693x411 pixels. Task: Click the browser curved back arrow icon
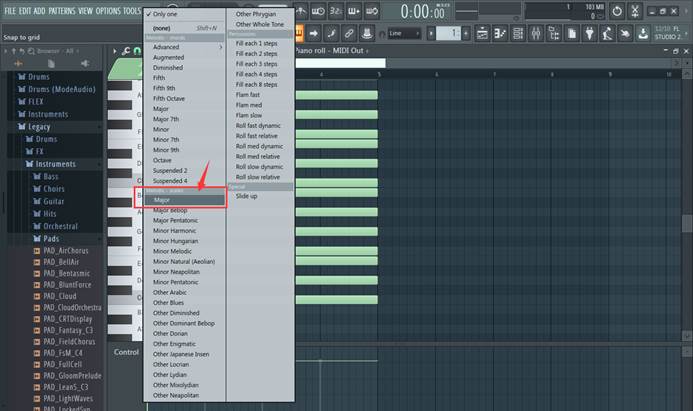click(x=22, y=51)
